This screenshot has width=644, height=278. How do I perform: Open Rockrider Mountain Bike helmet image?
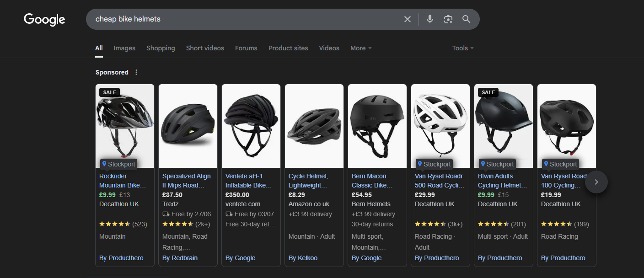pos(125,126)
